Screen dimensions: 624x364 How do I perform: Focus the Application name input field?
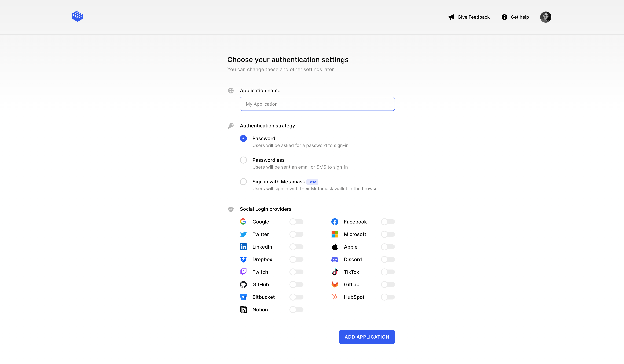pyautogui.click(x=317, y=104)
